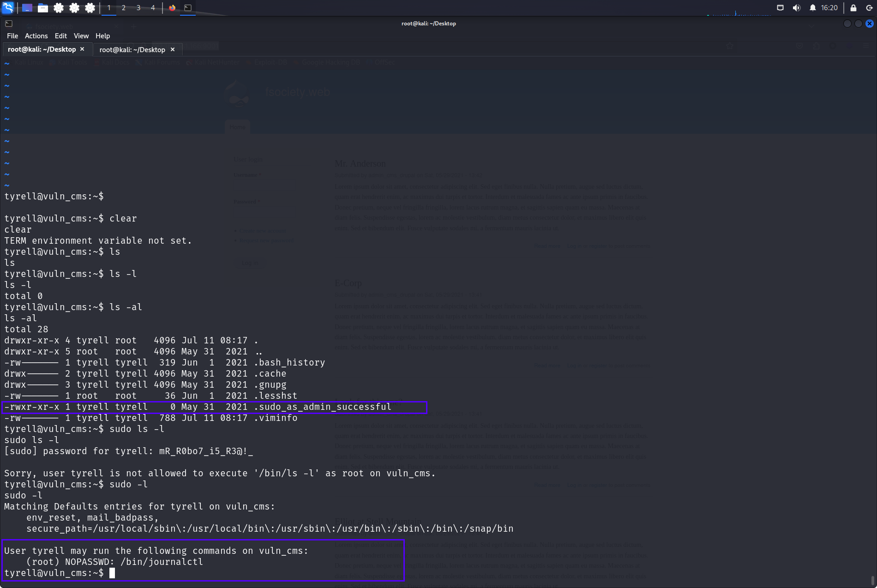Close the inactive terminal tab
This screenshot has width=877, height=588.
tap(173, 49)
